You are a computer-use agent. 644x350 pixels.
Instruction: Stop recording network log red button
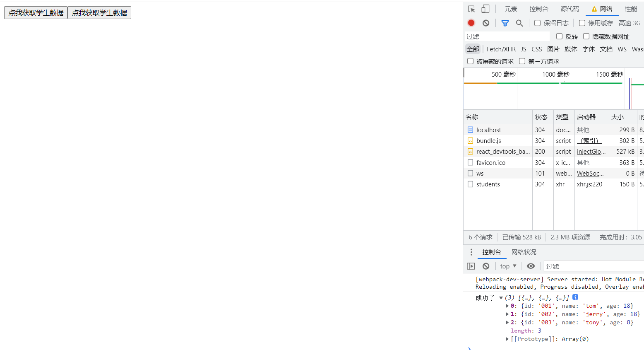click(471, 23)
